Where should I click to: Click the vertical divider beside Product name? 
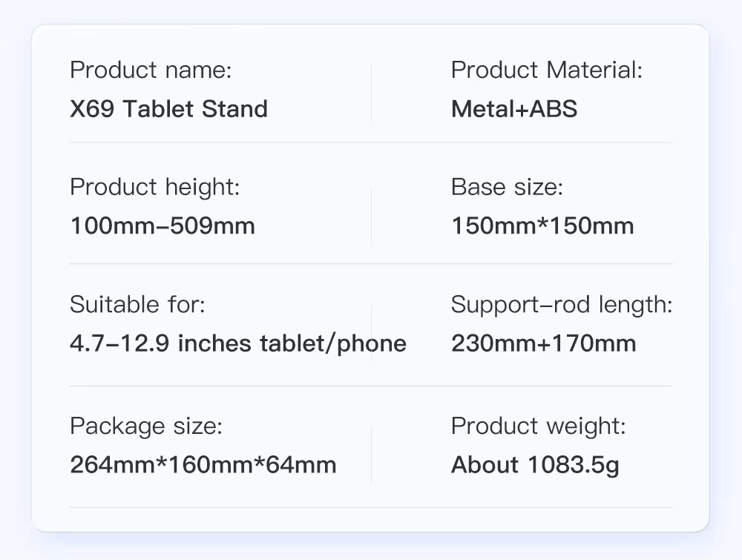[x=371, y=93]
